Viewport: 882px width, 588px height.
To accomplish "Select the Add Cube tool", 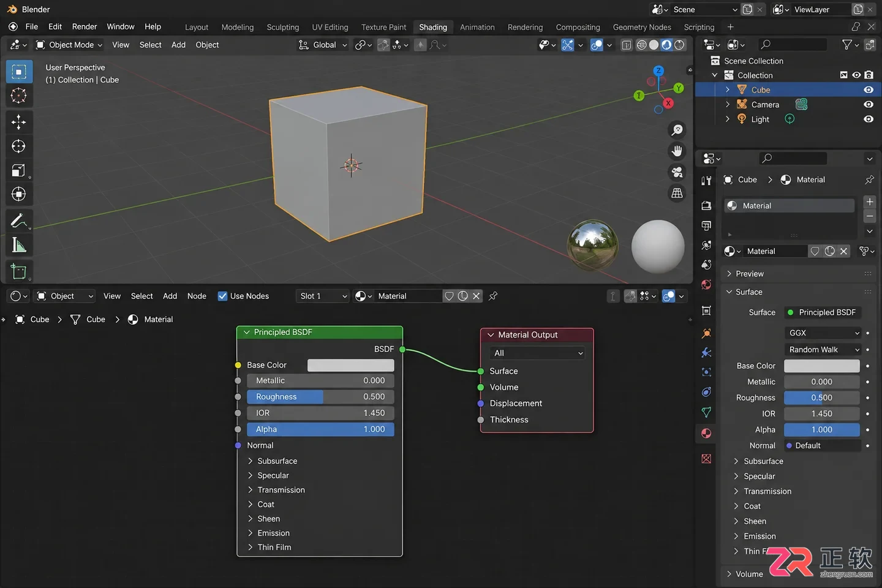I will click(19, 271).
